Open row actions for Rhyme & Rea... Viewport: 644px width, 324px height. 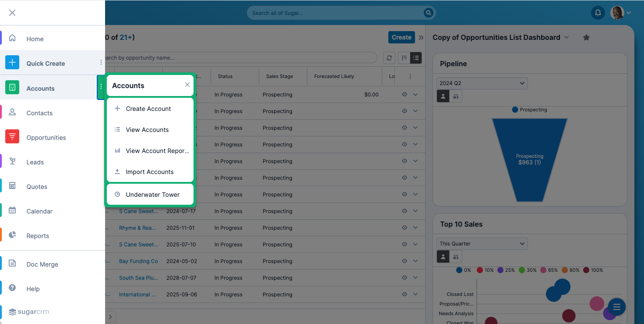point(415,228)
